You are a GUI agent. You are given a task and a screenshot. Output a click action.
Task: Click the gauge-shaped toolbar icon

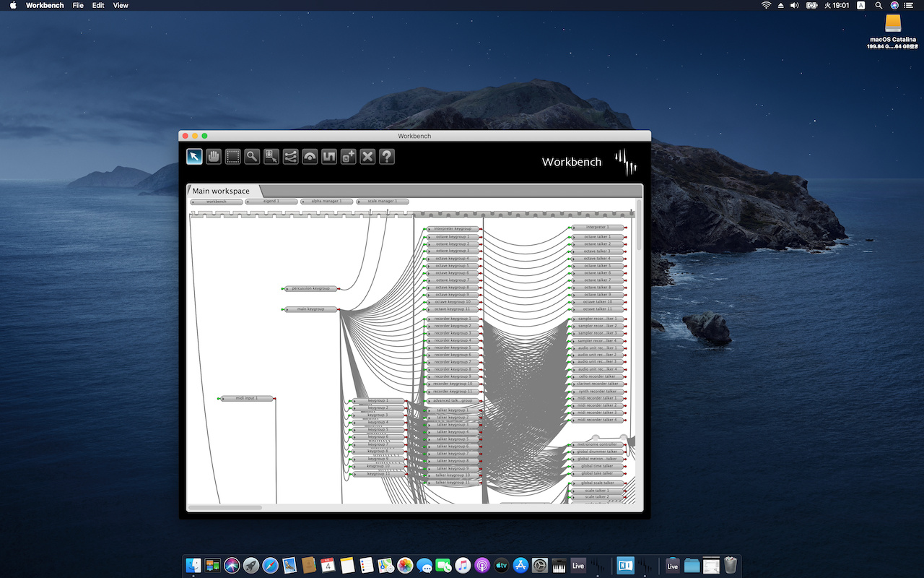point(310,156)
